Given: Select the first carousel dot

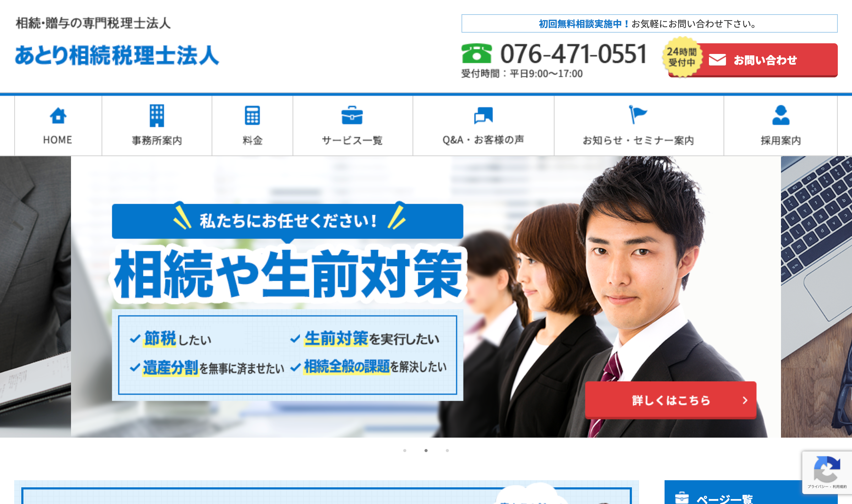Looking at the screenshot, I should (405, 450).
